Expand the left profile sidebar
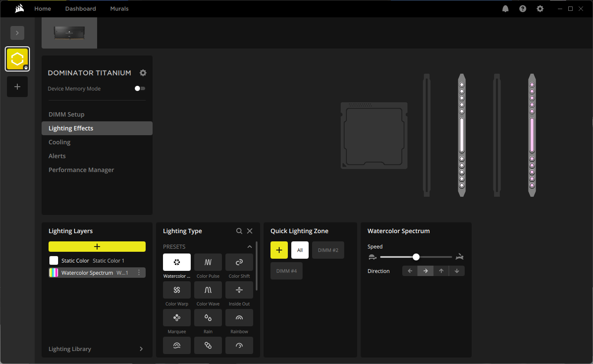Screen dimensions: 593x364 tap(17, 33)
